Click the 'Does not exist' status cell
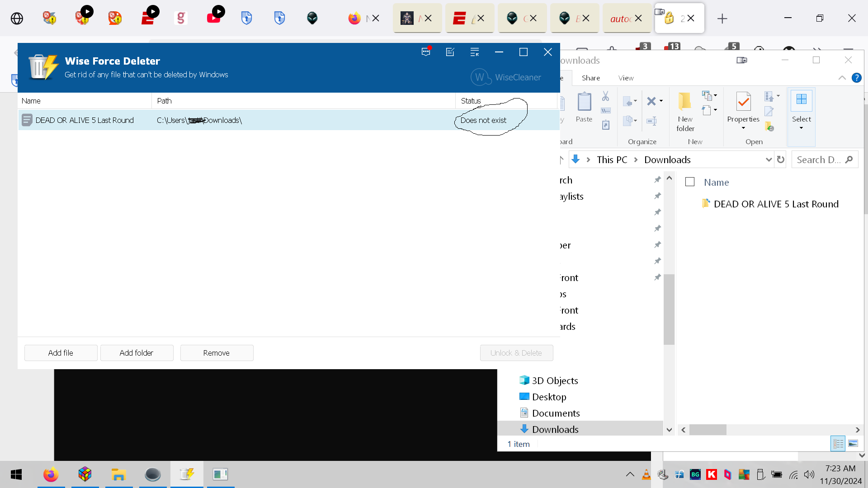The image size is (868, 488). 483,120
